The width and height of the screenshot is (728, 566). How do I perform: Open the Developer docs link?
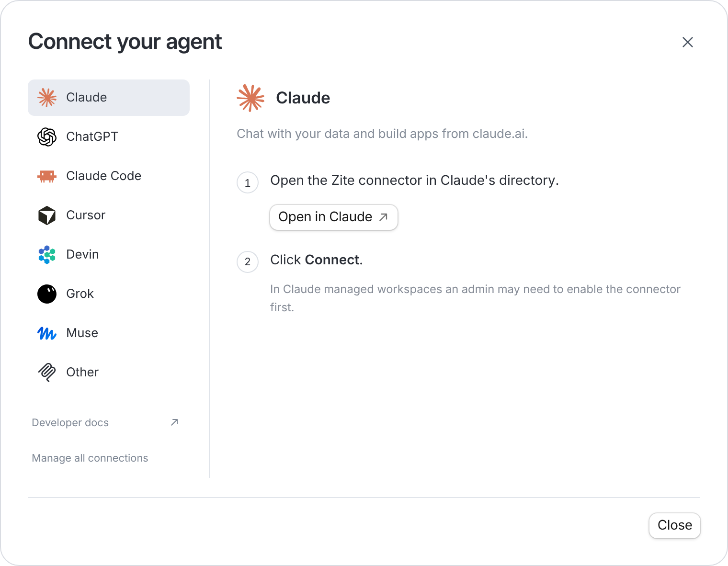70,422
